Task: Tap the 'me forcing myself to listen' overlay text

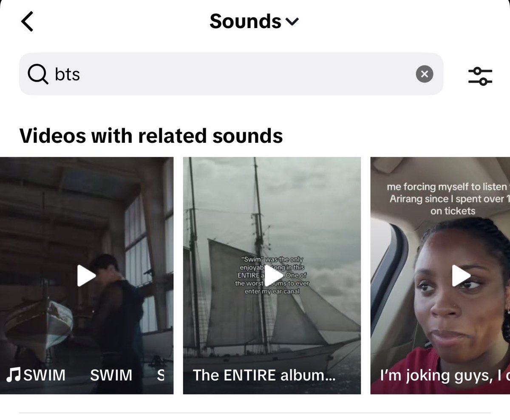Action: 448,199
